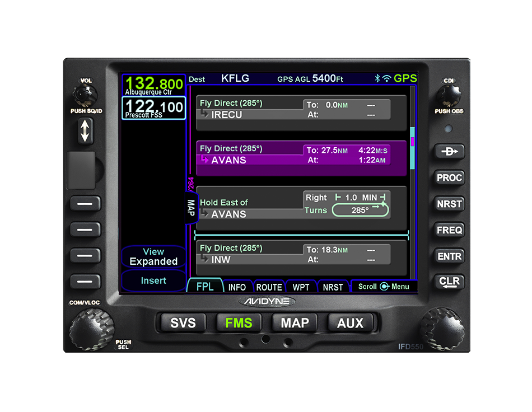This screenshot has width=532, height=412.
Task: Select active frequency 132.800 Albuquerque Ctr
Action: click(153, 86)
